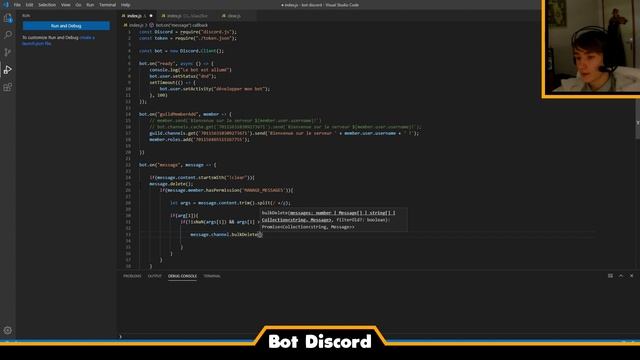Open the Manage gear at the sidebar bottom
The height and width of the screenshot is (360, 640).
(x=8, y=330)
